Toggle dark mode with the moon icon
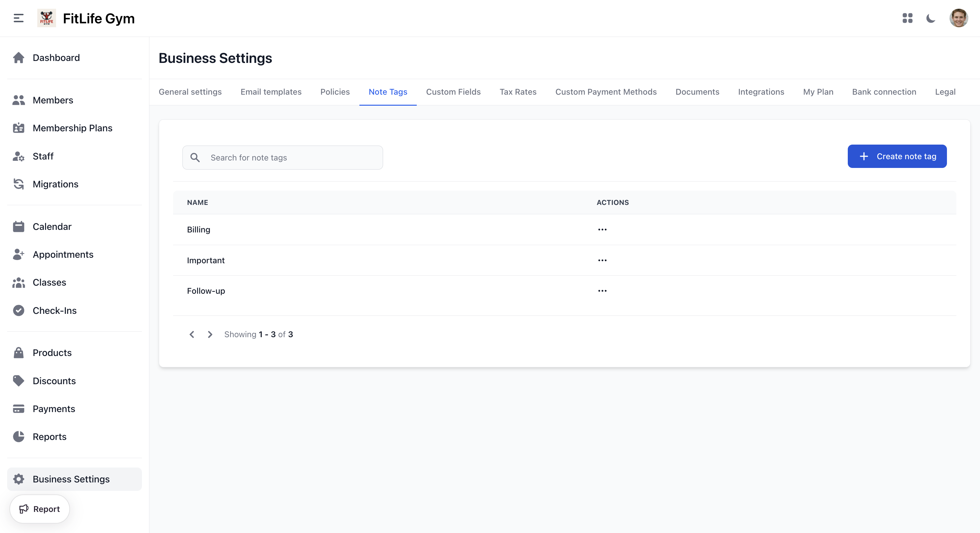Viewport: 980px width, 533px height. pyautogui.click(x=931, y=18)
